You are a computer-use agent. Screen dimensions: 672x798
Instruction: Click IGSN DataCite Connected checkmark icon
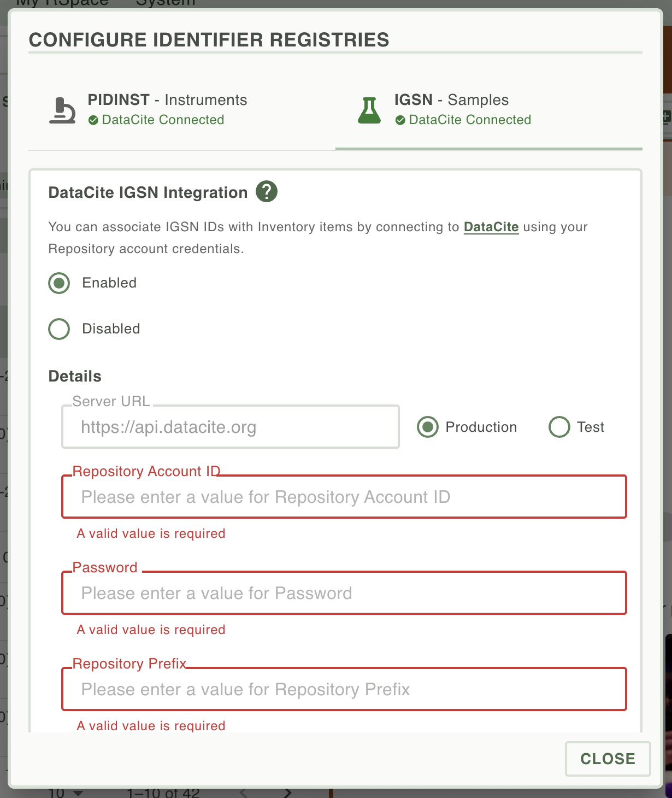(400, 120)
